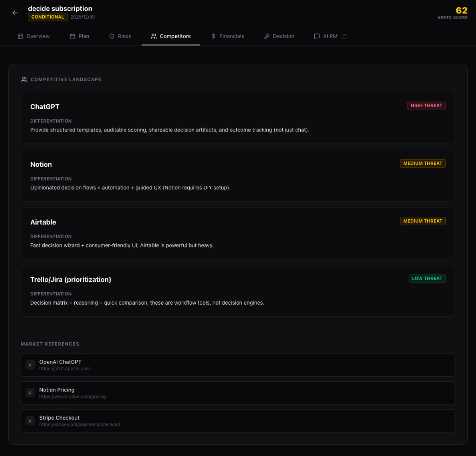
Task: Click the CONDITIONAL status badge
Action: pyautogui.click(x=48, y=17)
